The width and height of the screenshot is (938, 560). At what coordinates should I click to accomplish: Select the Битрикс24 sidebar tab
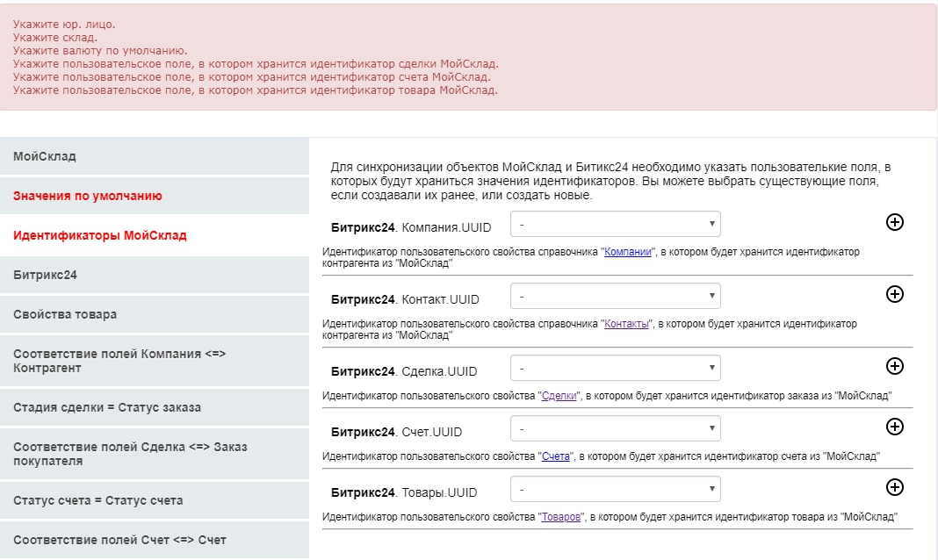coord(154,275)
